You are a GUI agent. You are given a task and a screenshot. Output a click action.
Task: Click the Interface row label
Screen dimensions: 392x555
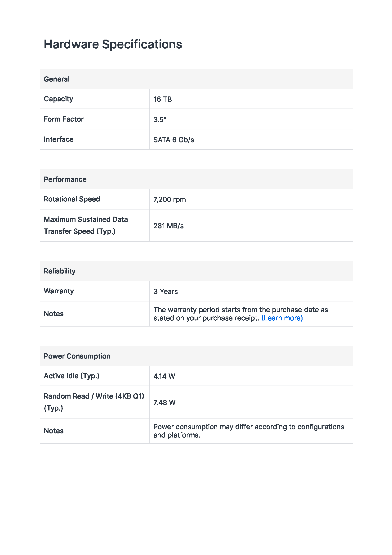(59, 139)
